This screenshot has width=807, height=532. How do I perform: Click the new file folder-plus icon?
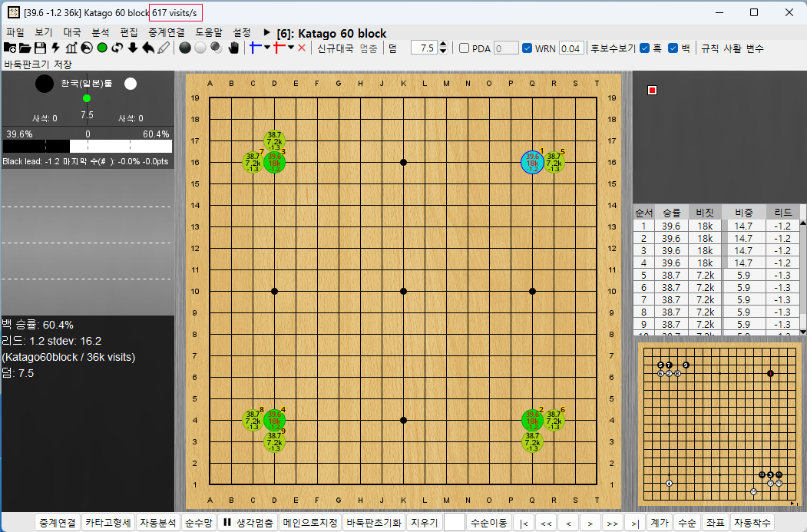pyautogui.click(x=10, y=48)
